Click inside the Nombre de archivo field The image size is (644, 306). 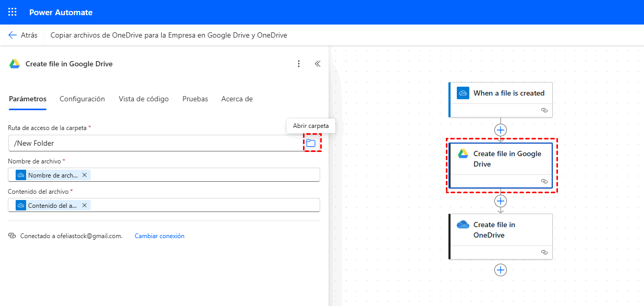[x=164, y=175]
